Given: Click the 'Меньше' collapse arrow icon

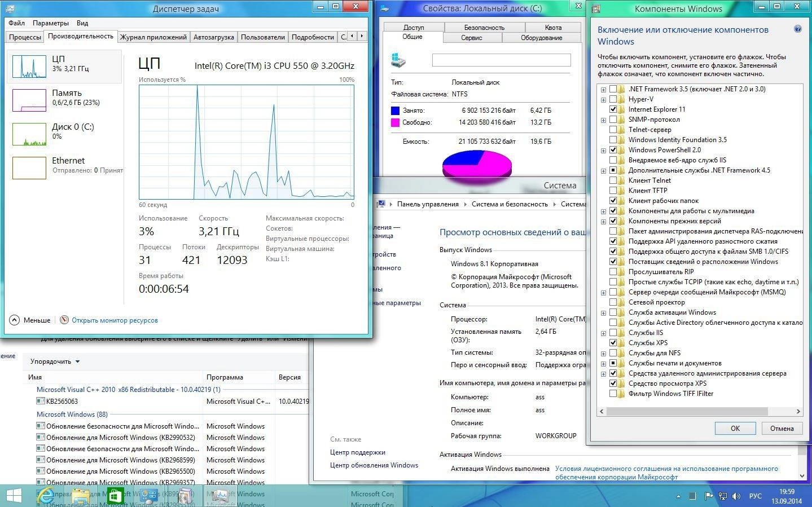Looking at the screenshot, I should 15,320.
